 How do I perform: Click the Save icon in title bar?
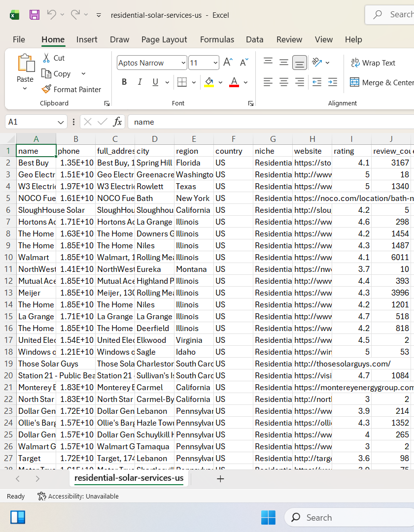point(34,15)
